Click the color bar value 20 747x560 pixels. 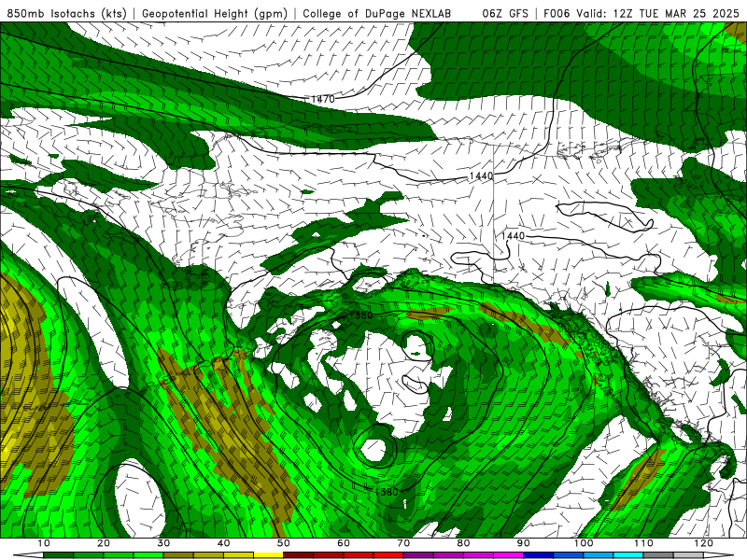[x=104, y=543]
